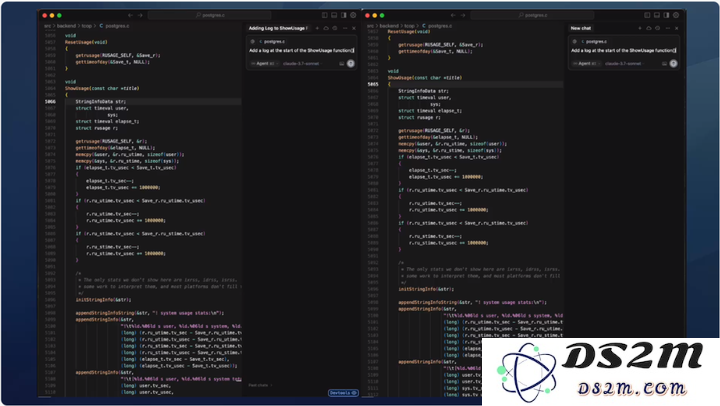The height and width of the screenshot is (406, 720).
Task: Click the @ context icon in the New chat box
Action: (x=574, y=41)
